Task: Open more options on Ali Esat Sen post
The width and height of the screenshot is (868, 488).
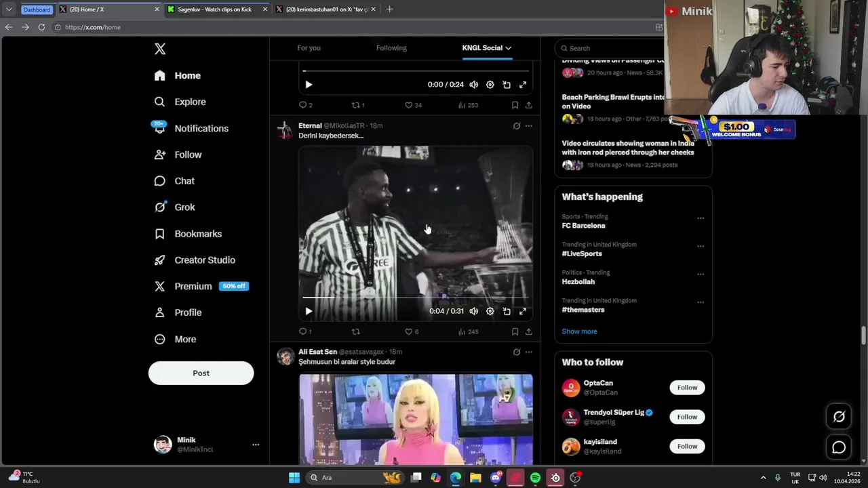Action: [x=529, y=352]
